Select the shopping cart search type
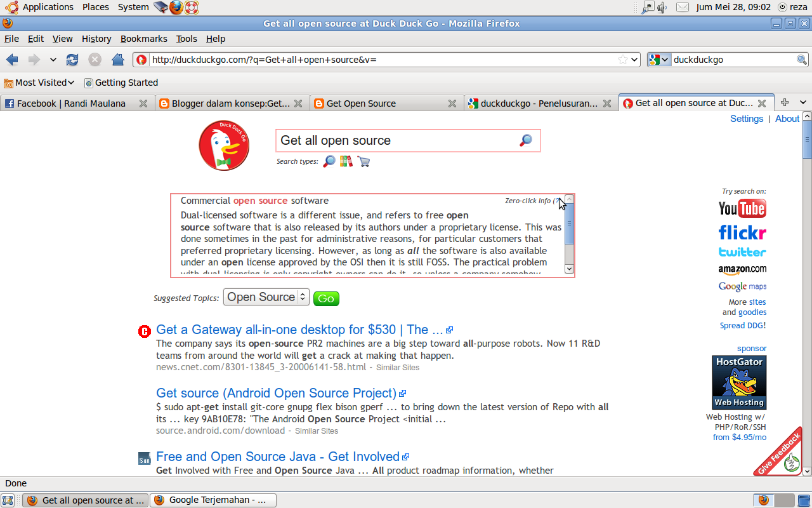 (363, 161)
